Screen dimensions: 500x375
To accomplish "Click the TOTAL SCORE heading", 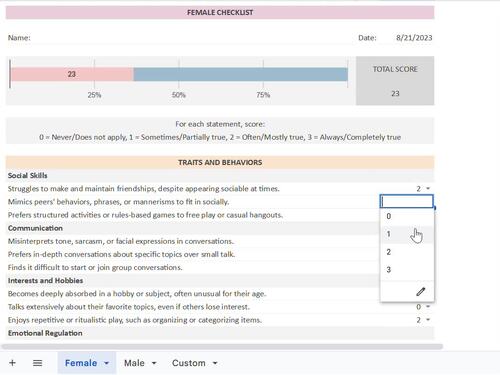I will click(395, 69).
